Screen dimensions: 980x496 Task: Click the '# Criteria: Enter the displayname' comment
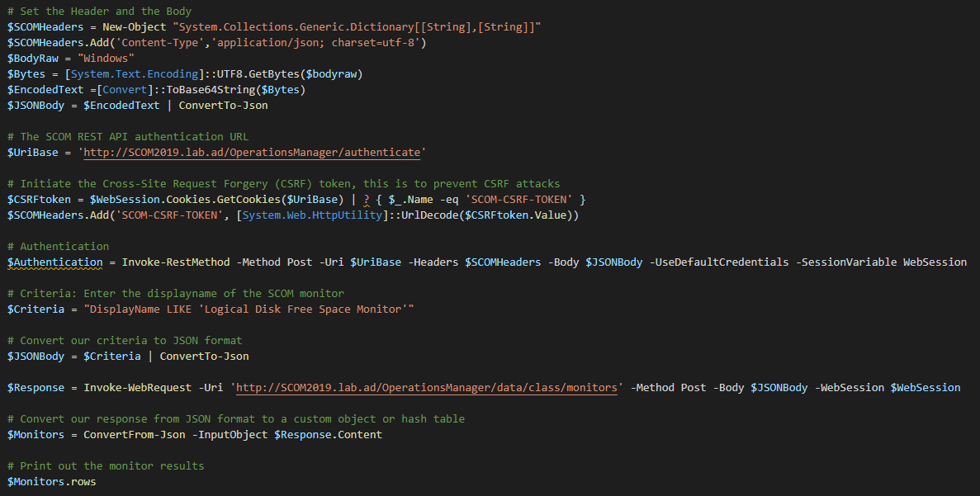176,294
